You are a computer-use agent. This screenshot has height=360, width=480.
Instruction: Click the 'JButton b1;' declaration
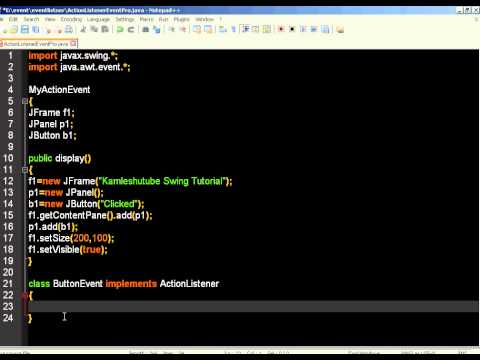point(52,135)
